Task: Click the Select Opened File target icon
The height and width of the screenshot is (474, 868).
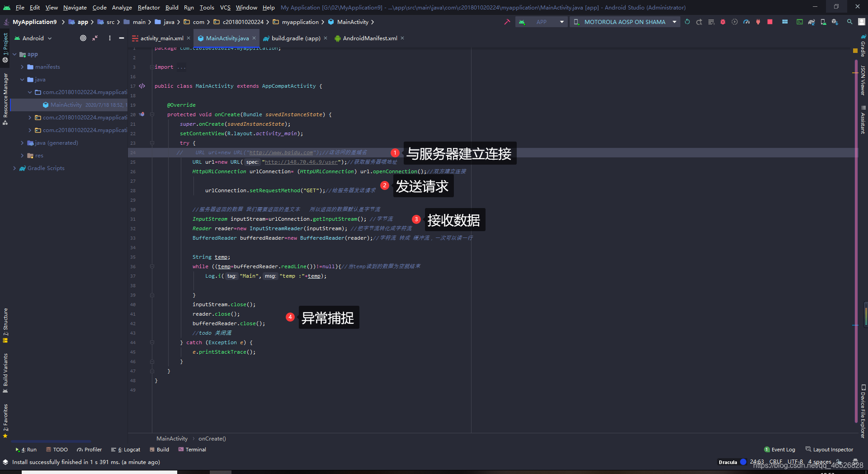Action: click(83, 38)
